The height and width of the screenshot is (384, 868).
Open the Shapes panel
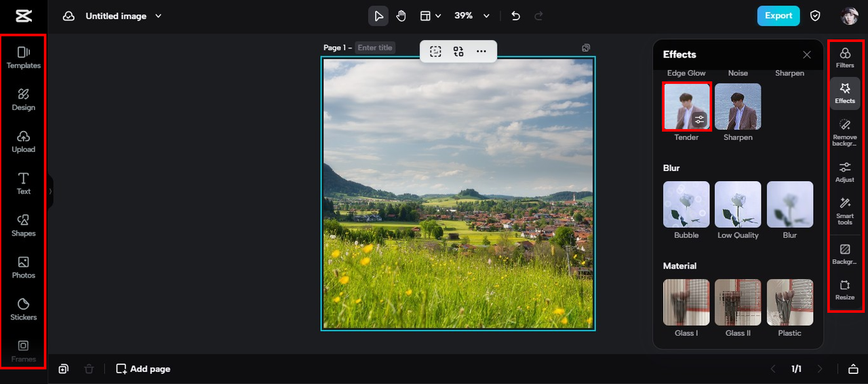coord(24,226)
